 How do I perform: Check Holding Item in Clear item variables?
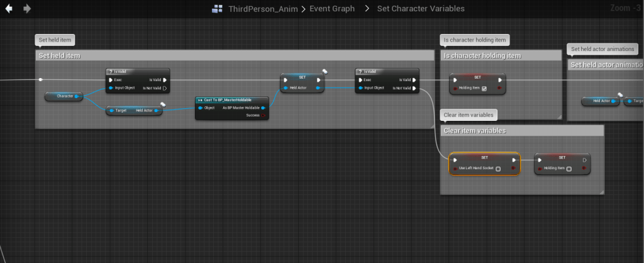569,169
